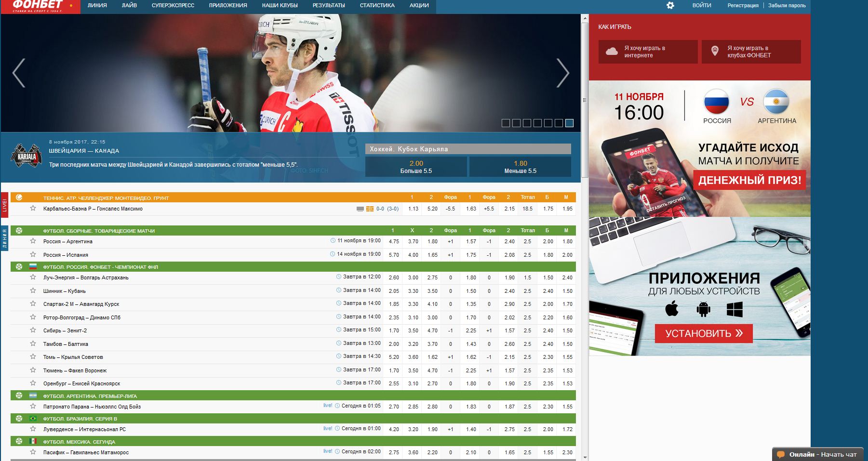Click Argentina flag in Премьер-Лига header
Viewport: 868px width, 461px height.
pyautogui.click(x=33, y=395)
